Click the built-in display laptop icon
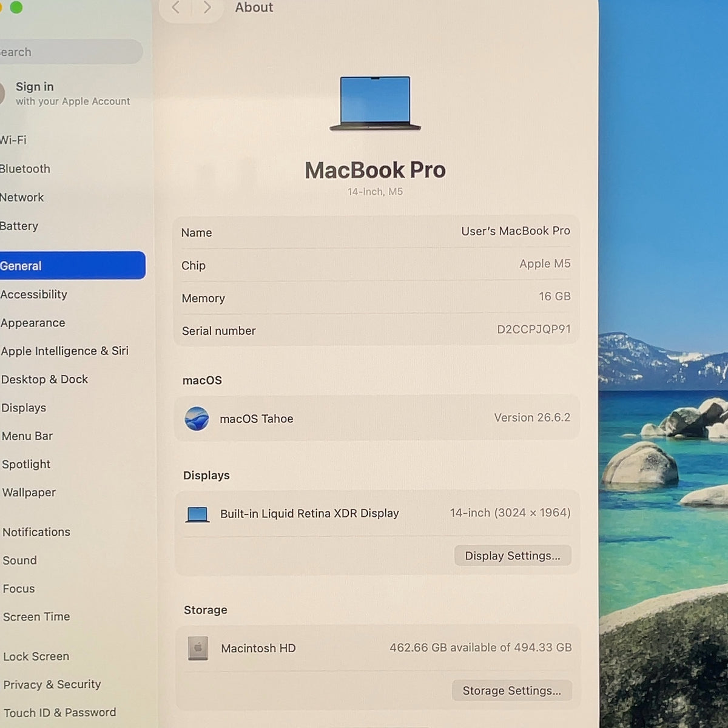The height and width of the screenshot is (728, 728). pyautogui.click(x=197, y=514)
